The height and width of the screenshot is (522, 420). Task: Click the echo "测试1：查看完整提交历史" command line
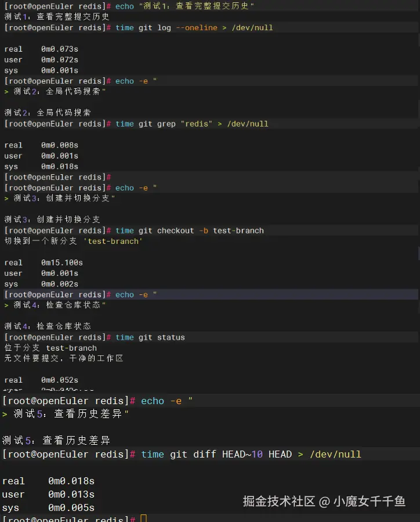coord(129,6)
